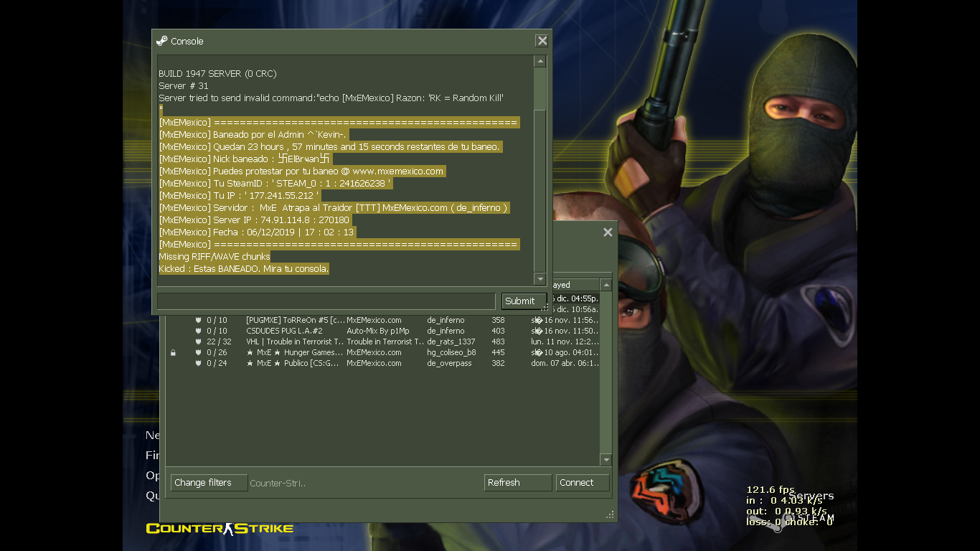Click the Servidor MxE Atrapa al Traidor line

334,207
